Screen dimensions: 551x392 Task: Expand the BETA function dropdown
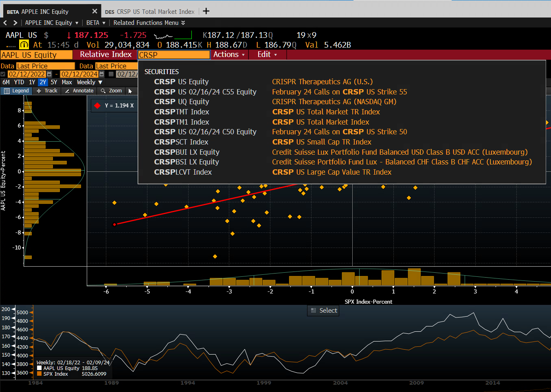[x=96, y=23]
